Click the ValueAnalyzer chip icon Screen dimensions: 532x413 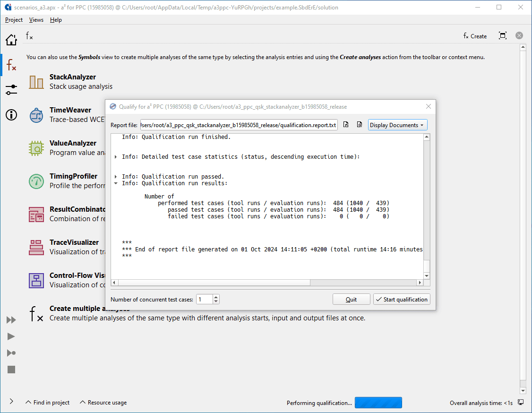pyautogui.click(x=36, y=148)
